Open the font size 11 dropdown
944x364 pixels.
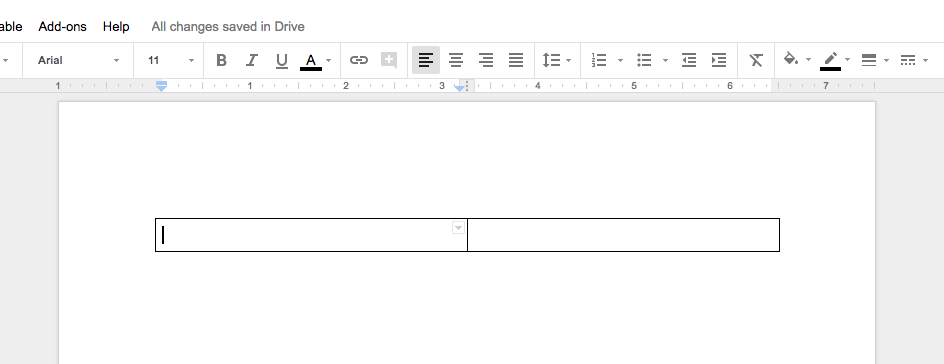coord(171,60)
